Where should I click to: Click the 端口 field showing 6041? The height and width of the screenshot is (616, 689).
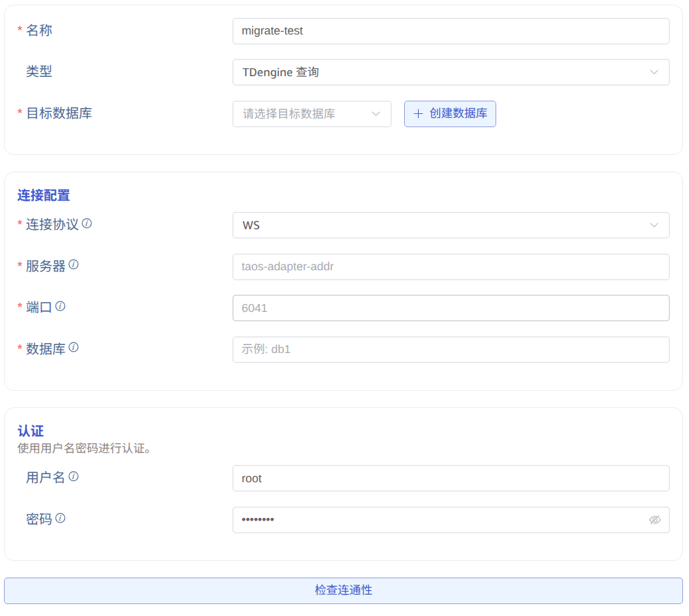pos(450,307)
